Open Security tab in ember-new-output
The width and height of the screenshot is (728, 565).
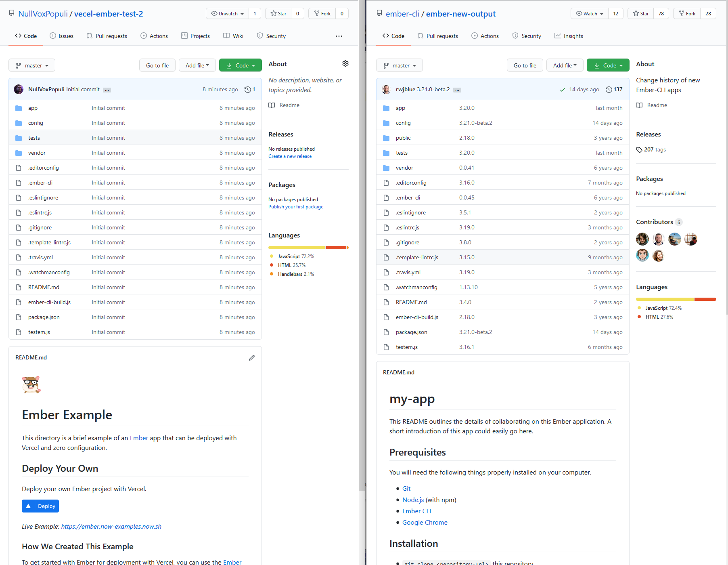(527, 36)
